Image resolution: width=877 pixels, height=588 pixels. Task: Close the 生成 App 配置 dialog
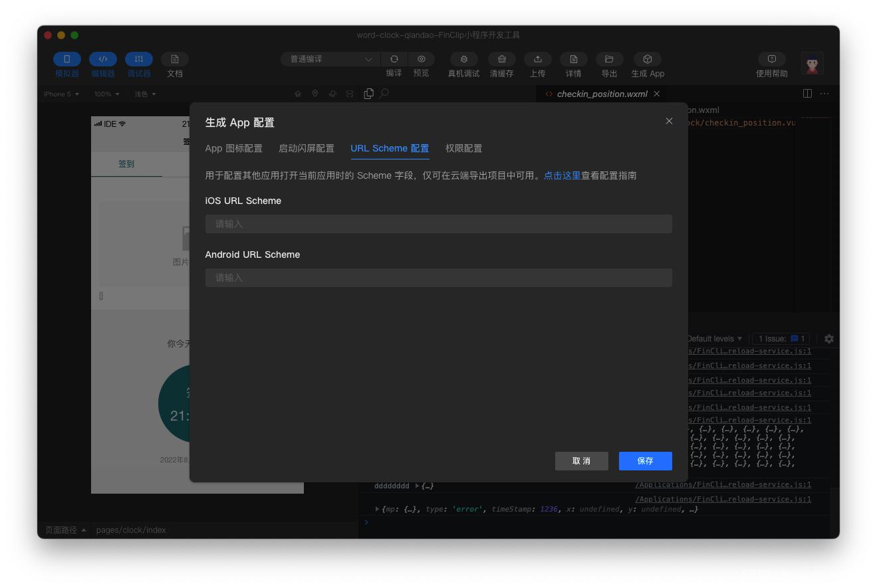coord(669,121)
